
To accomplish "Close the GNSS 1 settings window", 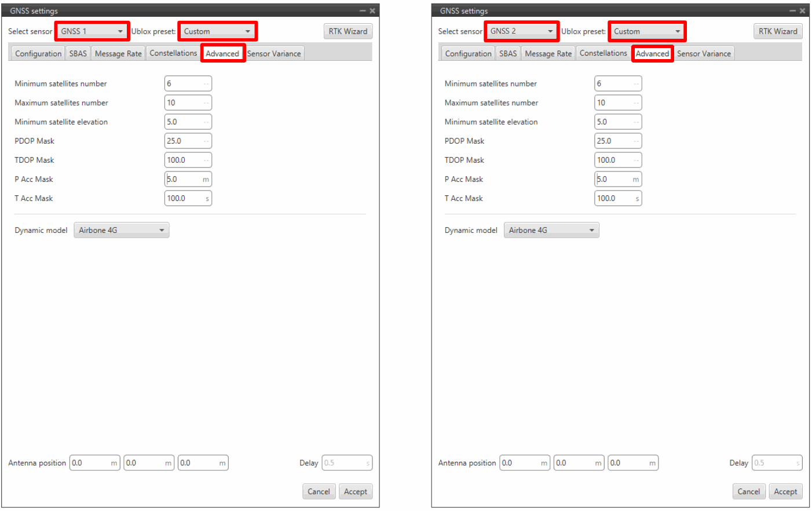I will point(372,10).
